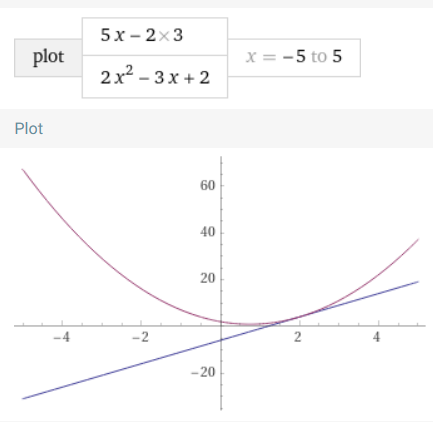Click the 40 label on y-axis
Viewport: 433px width, 422px height.
pos(208,232)
